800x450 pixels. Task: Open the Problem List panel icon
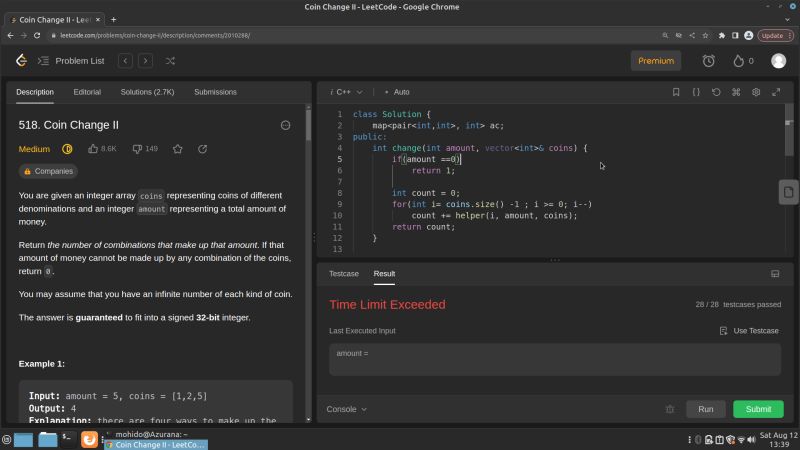43,61
